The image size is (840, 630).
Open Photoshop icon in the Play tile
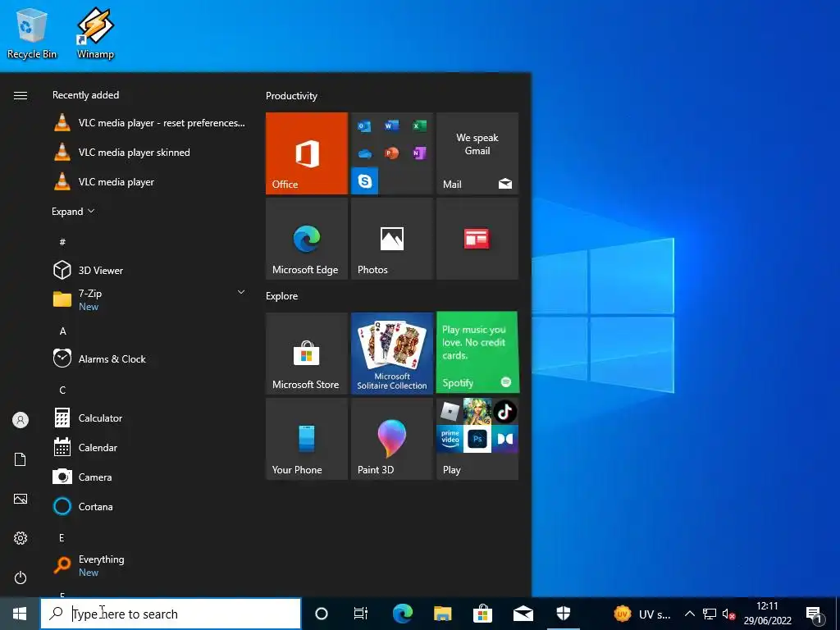(x=477, y=440)
